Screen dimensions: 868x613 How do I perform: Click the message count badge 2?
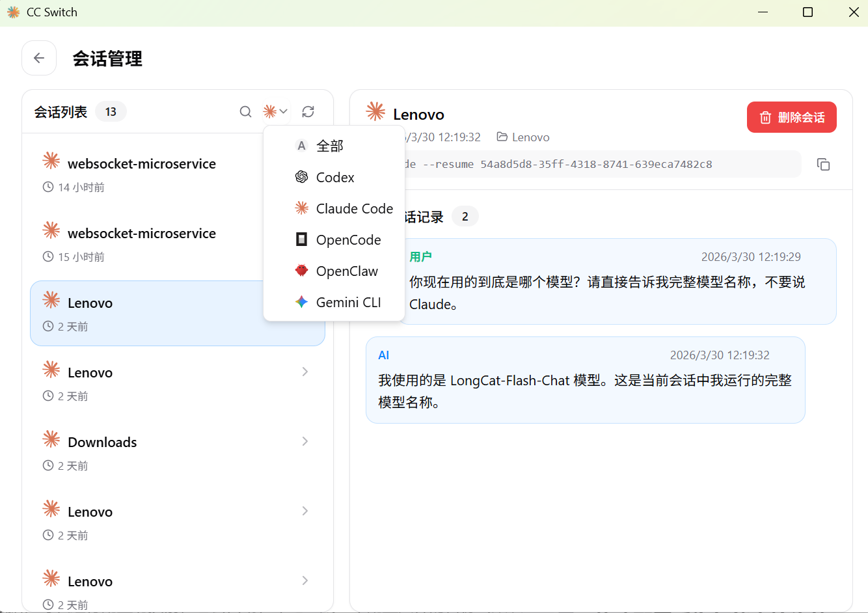[x=465, y=217]
